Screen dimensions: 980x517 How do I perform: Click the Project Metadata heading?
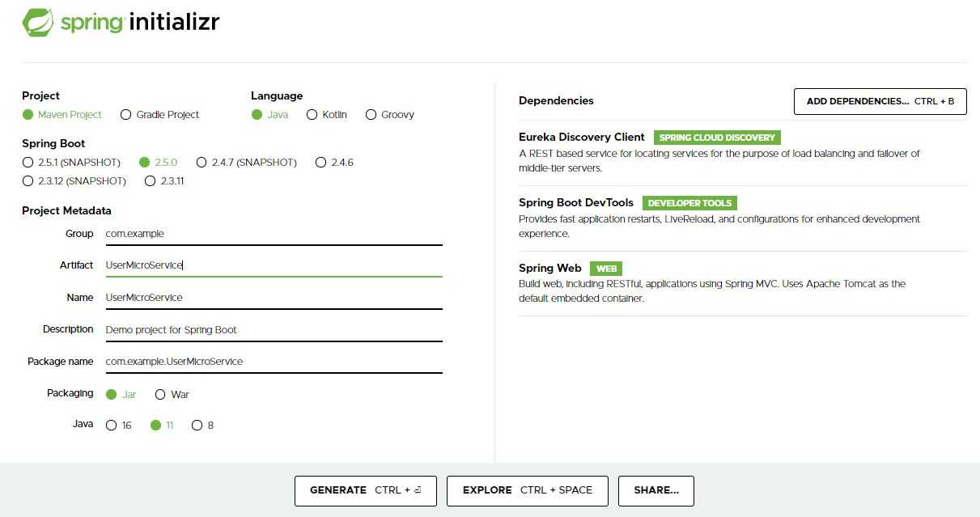click(67, 211)
